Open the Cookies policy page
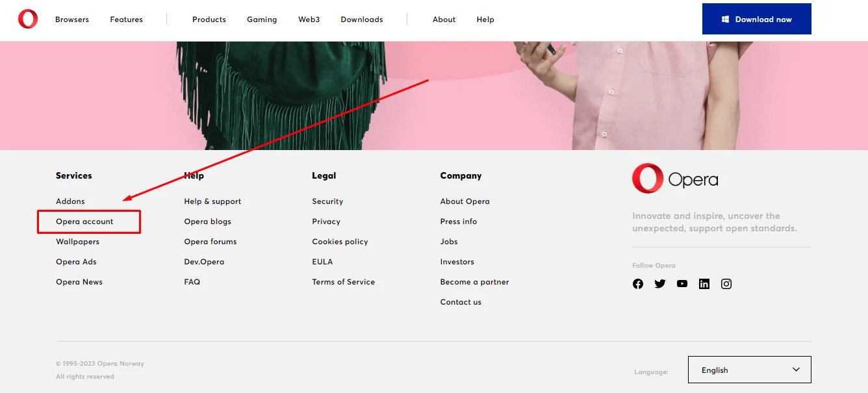Screen dimensions: 868x393 click(x=340, y=241)
